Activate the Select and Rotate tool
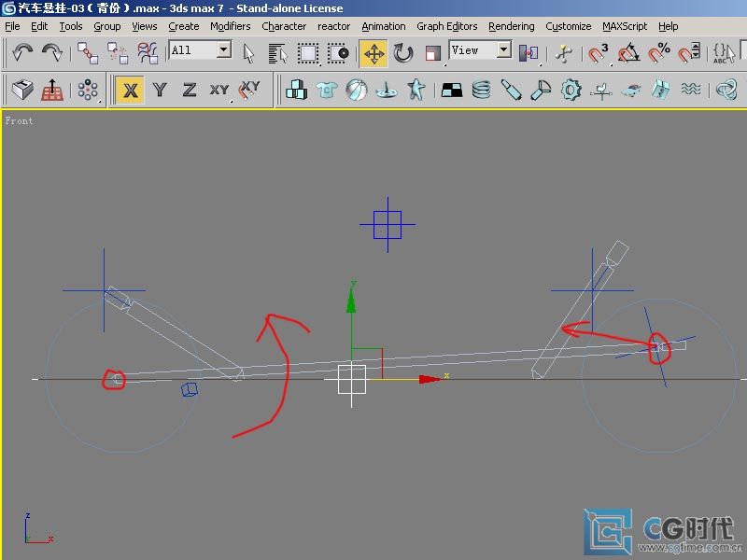Image resolution: width=747 pixels, height=560 pixels. (403, 53)
